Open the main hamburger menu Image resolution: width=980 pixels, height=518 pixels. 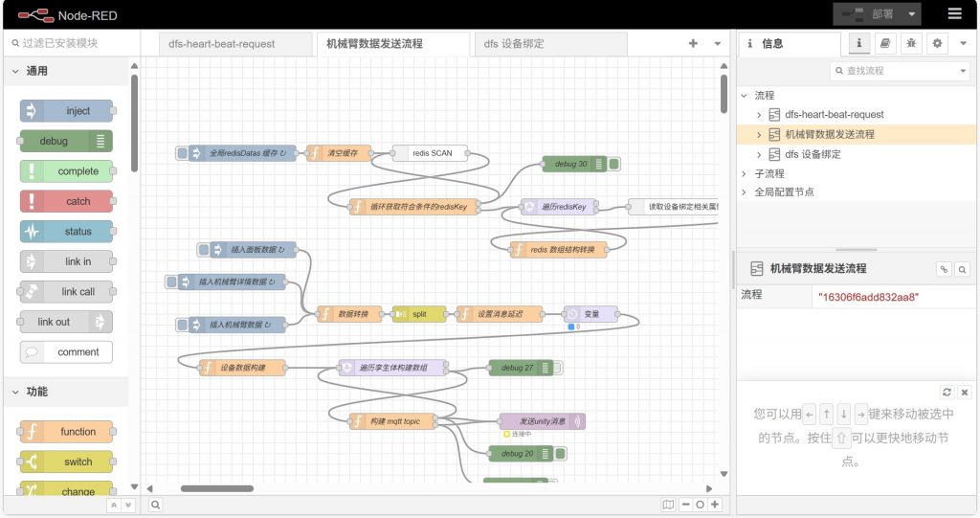pyautogui.click(x=954, y=13)
